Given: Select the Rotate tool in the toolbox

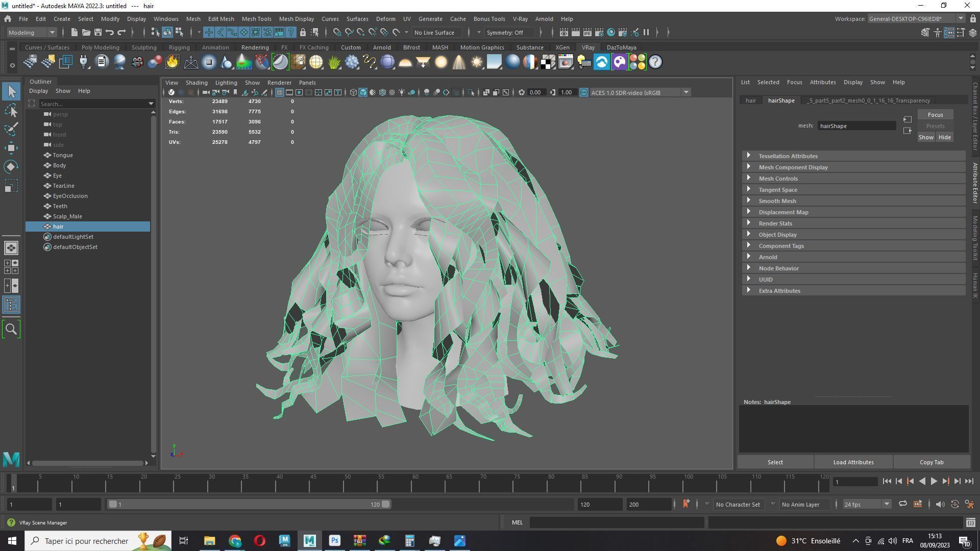Looking at the screenshot, I should coord(11,167).
